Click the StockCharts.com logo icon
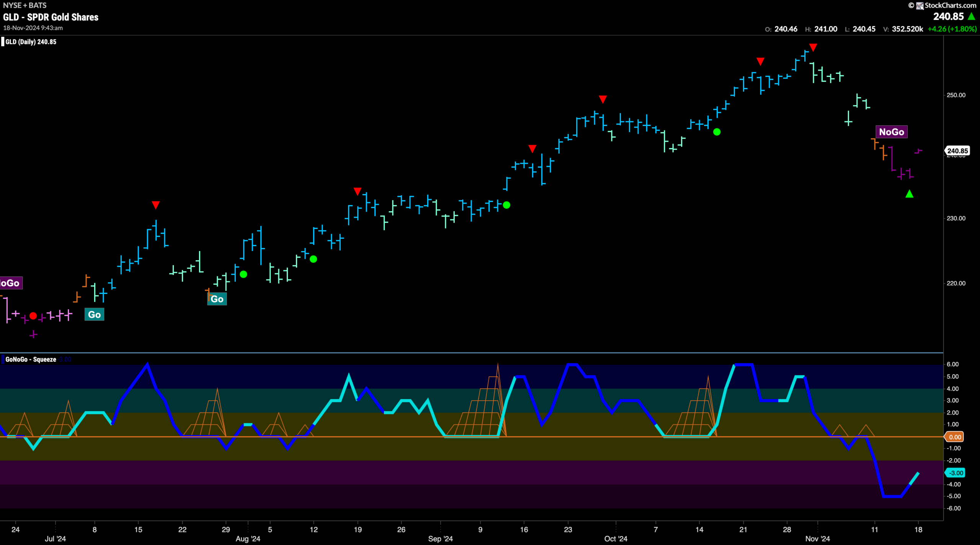 (x=920, y=6)
